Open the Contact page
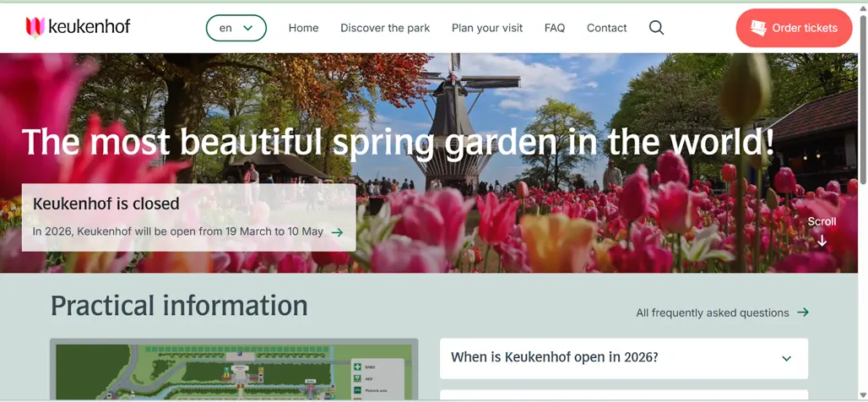 pos(606,28)
